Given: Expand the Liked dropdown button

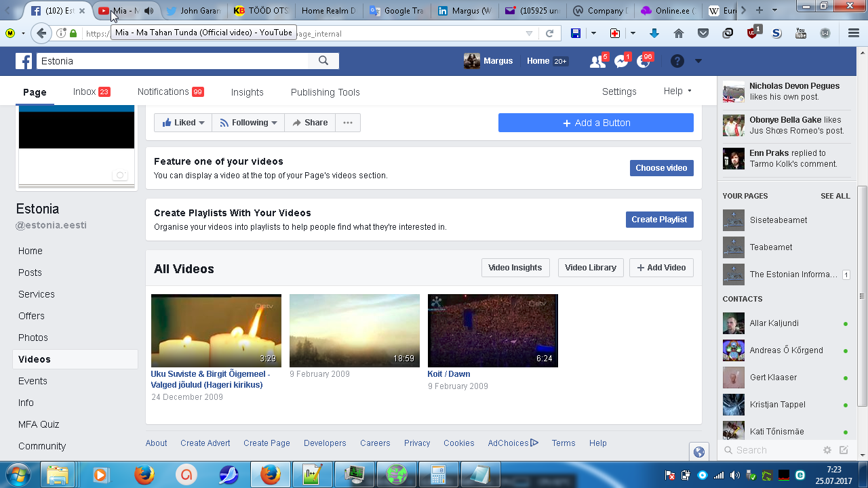Looking at the screenshot, I should [x=183, y=123].
